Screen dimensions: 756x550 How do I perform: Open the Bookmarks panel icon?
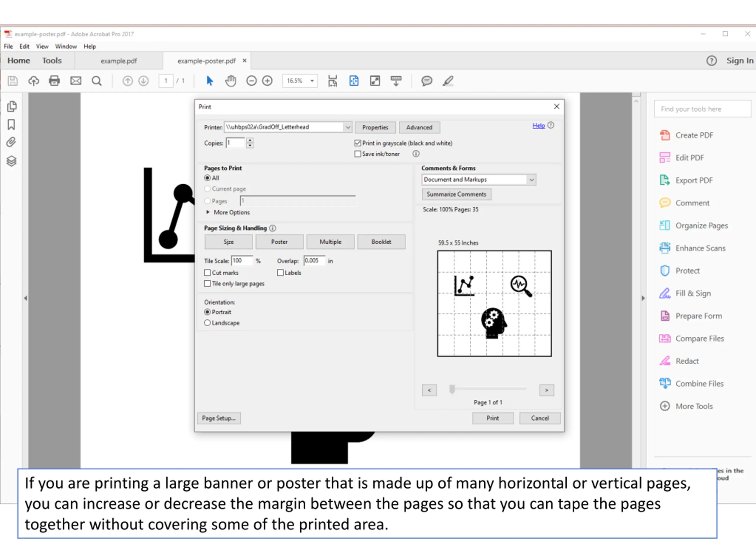11,125
